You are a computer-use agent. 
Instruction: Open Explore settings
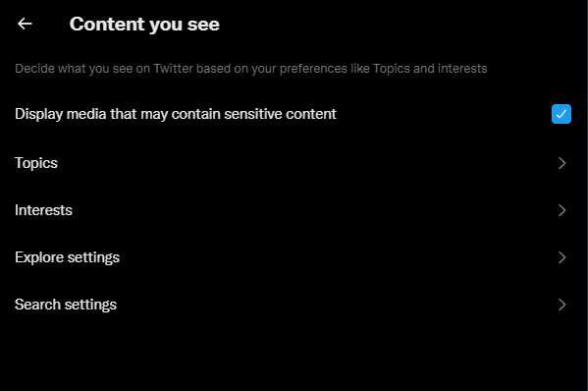click(x=293, y=257)
